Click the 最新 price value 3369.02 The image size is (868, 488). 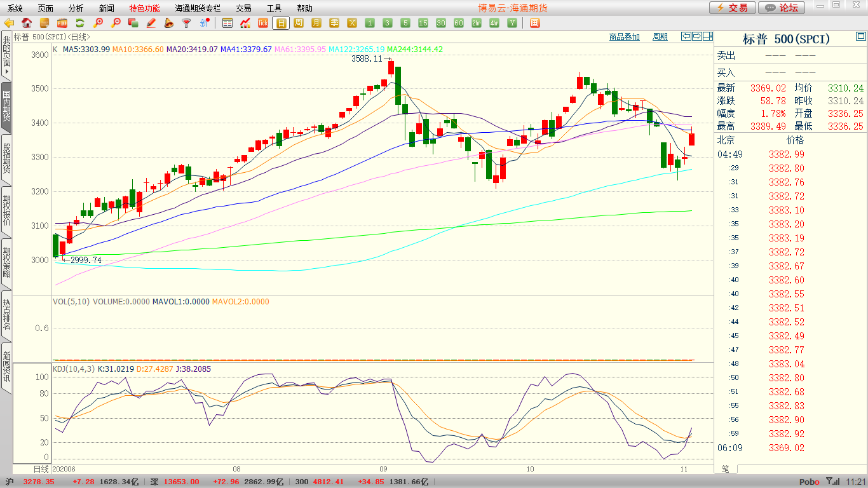[768, 88]
